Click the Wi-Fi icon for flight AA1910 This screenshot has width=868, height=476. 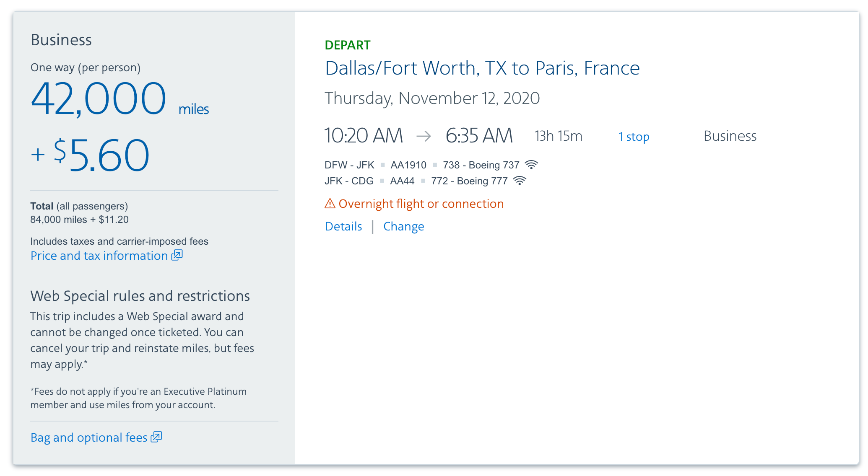tap(531, 165)
